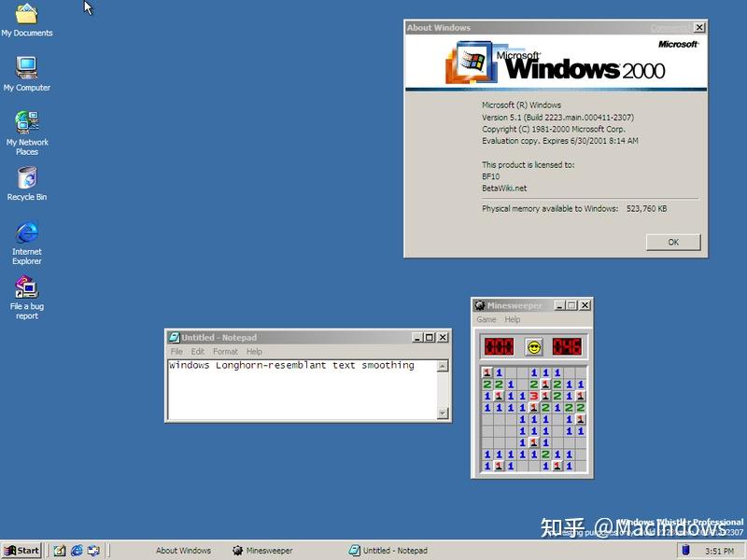Open My Computer

[27, 67]
